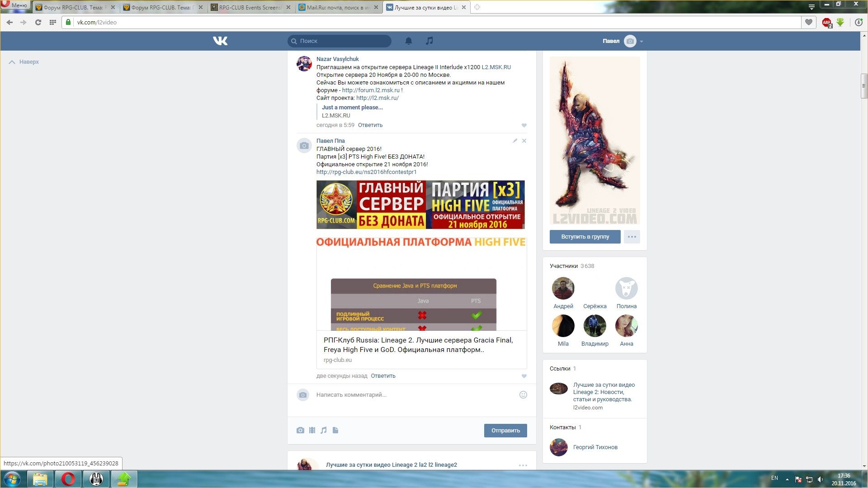The width and height of the screenshot is (868, 488).
Task: Attach a document to the comment
Action: (335, 430)
